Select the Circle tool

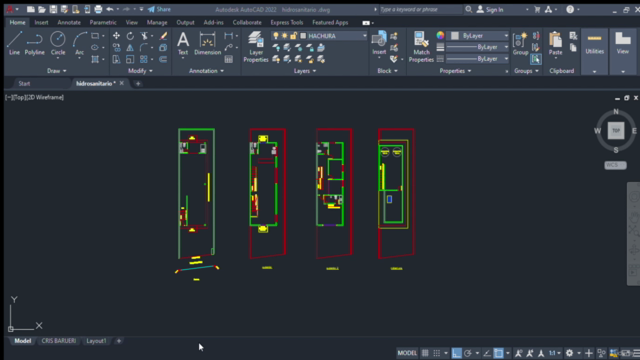(58, 43)
